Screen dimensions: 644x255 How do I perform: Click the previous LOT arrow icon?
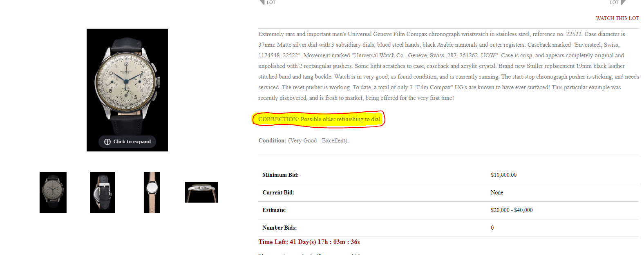tap(262, 2)
